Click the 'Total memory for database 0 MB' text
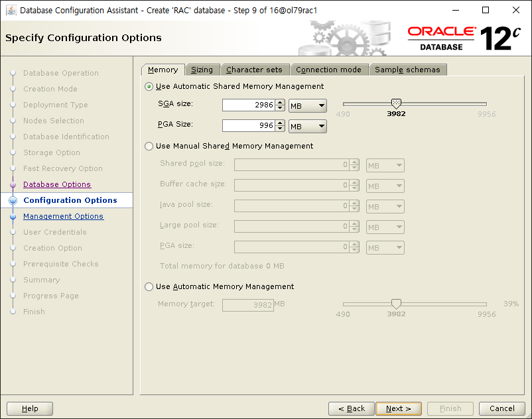This screenshot has width=532, height=419. point(222,266)
